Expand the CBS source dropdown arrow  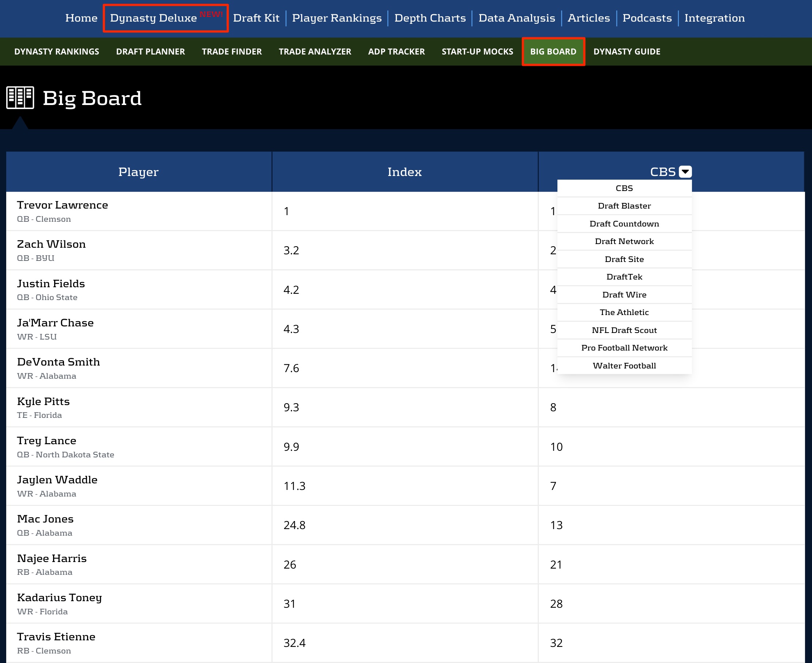pos(685,172)
